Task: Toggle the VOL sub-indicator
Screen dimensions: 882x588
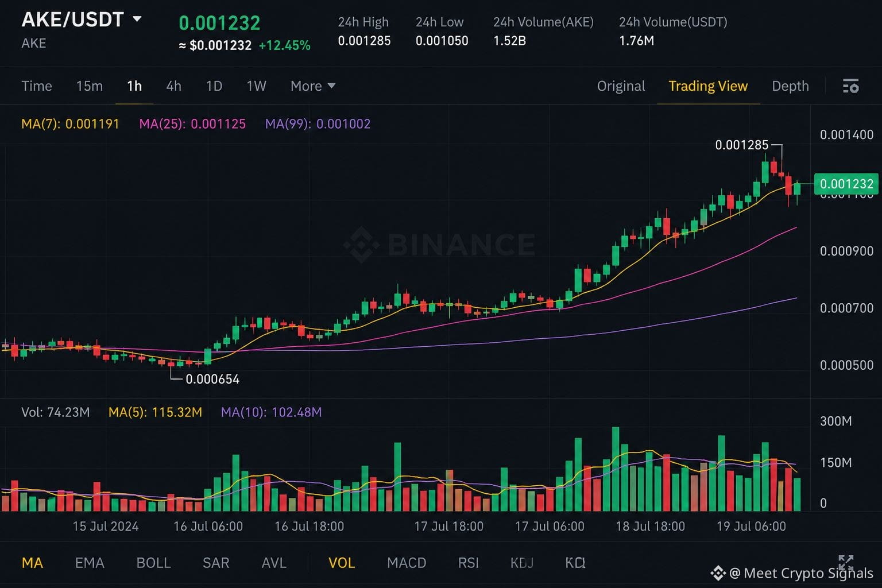Action: (x=342, y=563)
